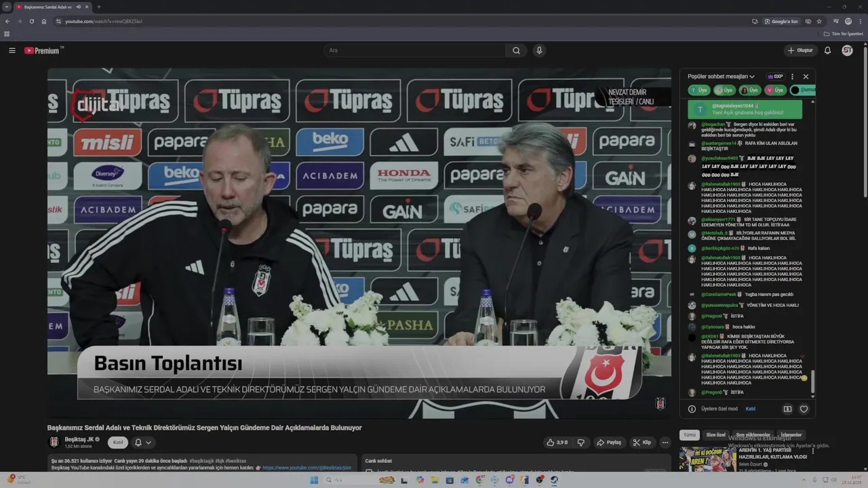Dislike the video
This screenshot has height=488, width=868.
(x=580, y=443)
